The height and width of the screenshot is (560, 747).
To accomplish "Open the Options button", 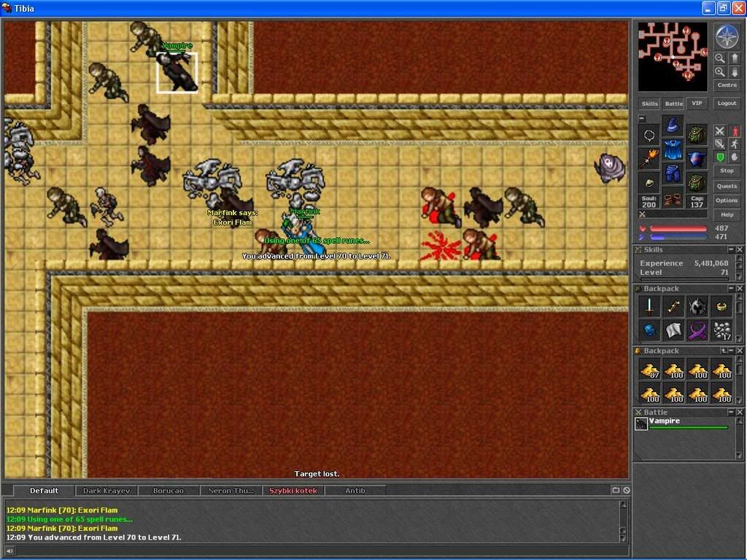I will coord(727,201).
